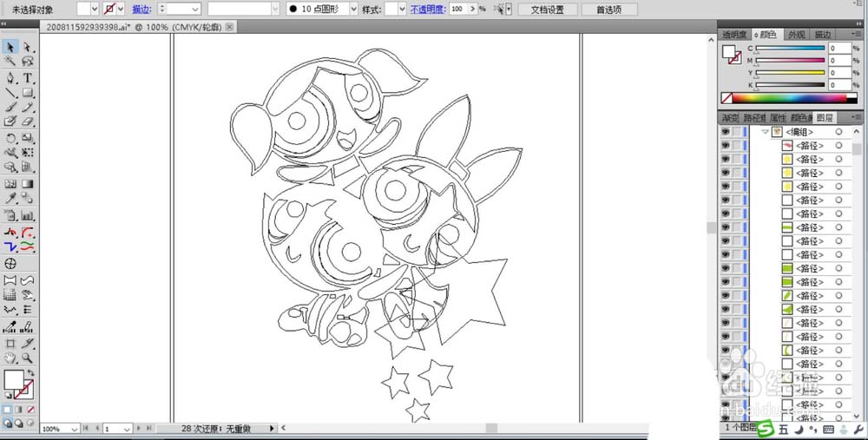The height and width of the screenshot is (440, 868).
Task: Click the opacity 100 input field
Action: tap(457, 9)
